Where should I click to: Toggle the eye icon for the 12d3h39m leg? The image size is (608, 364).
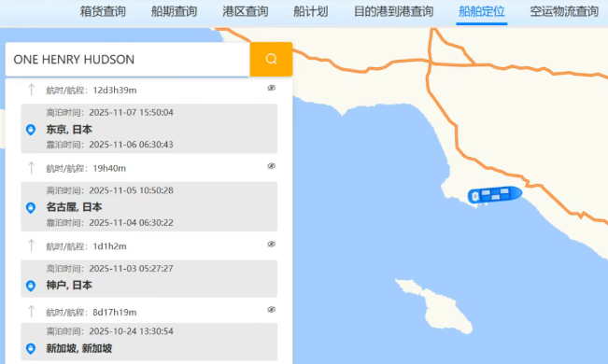pos(272,88)
